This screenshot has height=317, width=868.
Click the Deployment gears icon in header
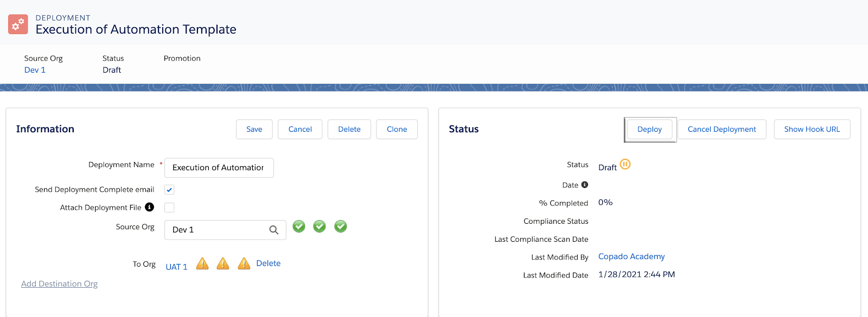(18, 24)
